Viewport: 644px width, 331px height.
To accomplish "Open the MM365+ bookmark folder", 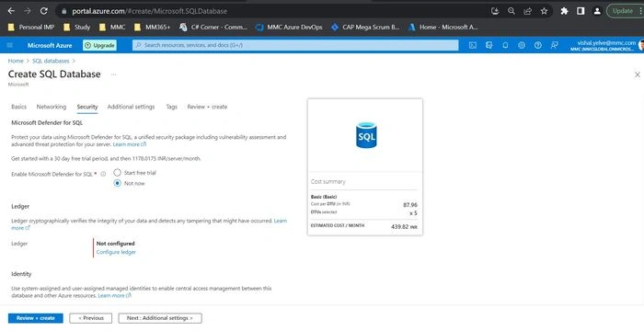I will coord(152,27).
